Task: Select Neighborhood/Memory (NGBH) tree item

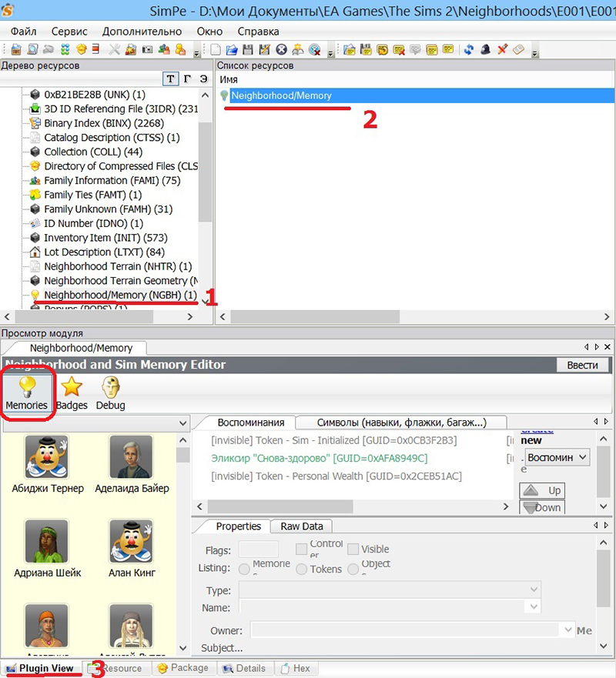Action: pyautogui.click(x=120, y=295)
